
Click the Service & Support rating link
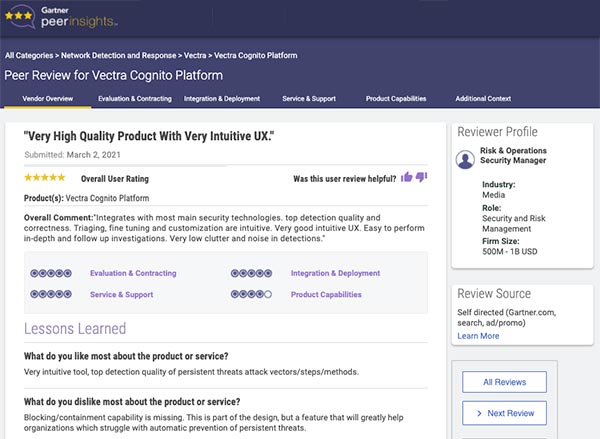(121, 295)
